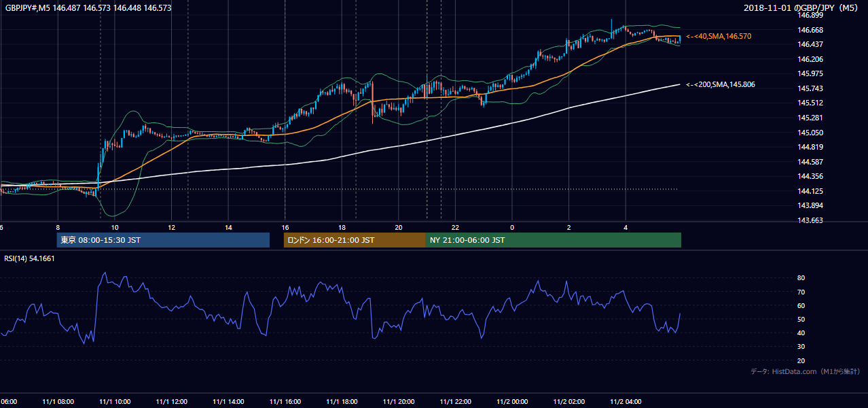Click the London session bar 16:00-21:00 JST
This screenshot has height=408, width=868.
(355, 240)
